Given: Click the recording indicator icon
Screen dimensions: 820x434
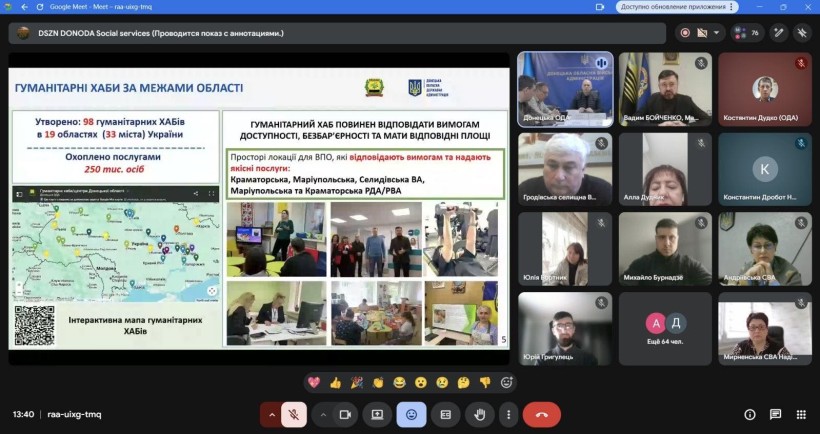Looking at the screenshot, I should (685, 33).
